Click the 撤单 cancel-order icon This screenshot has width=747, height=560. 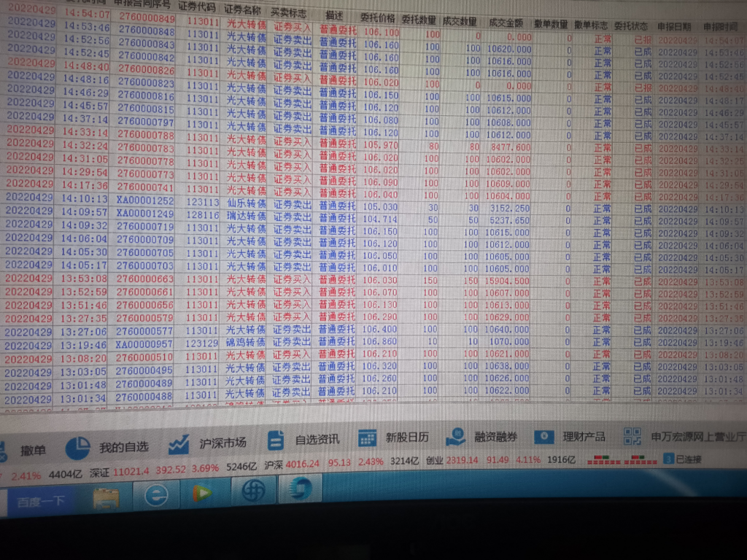(x=2, y=451)
